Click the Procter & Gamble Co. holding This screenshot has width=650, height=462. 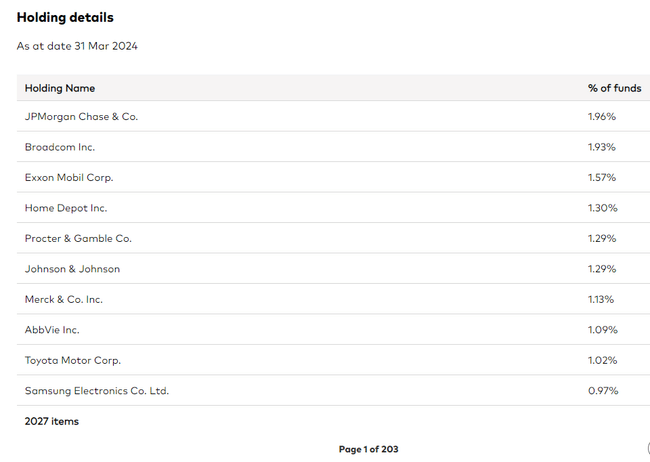pos(78,239)
